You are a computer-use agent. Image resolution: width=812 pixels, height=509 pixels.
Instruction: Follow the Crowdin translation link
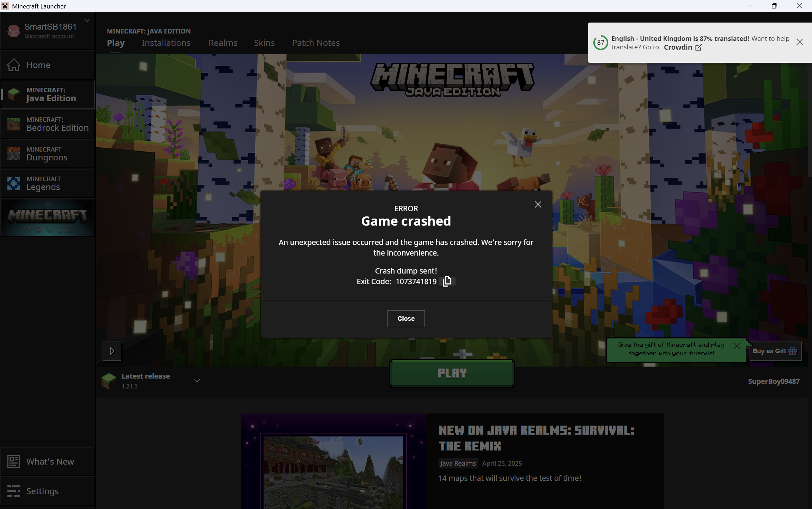[x=678, y=47]
